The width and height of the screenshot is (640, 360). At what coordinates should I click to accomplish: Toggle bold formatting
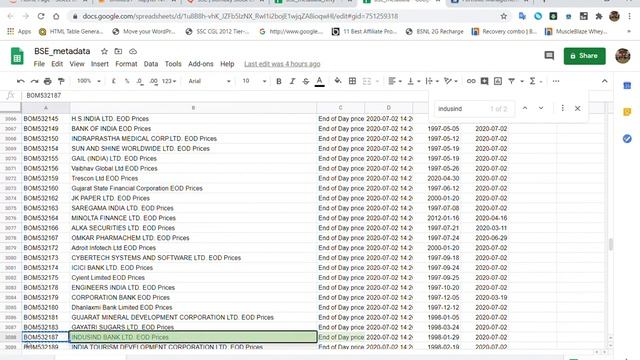tap(279, 81)
